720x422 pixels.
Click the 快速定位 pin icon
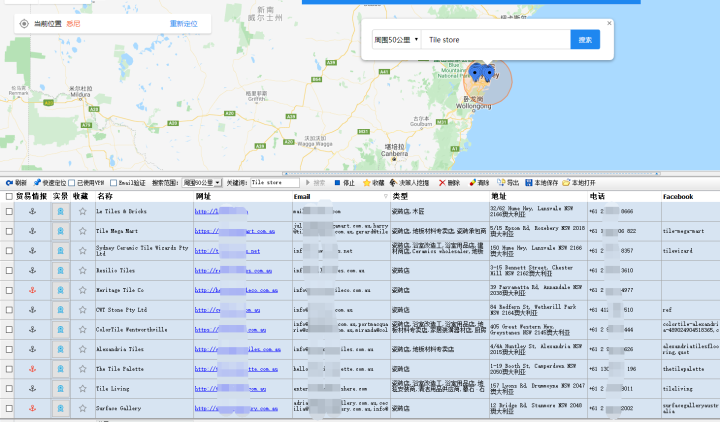[x=37, y=183]
